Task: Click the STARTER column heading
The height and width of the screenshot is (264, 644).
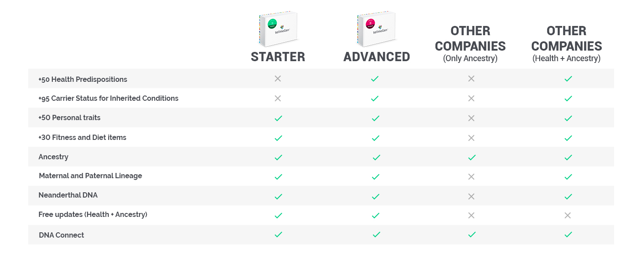Action: click(278, 57)
